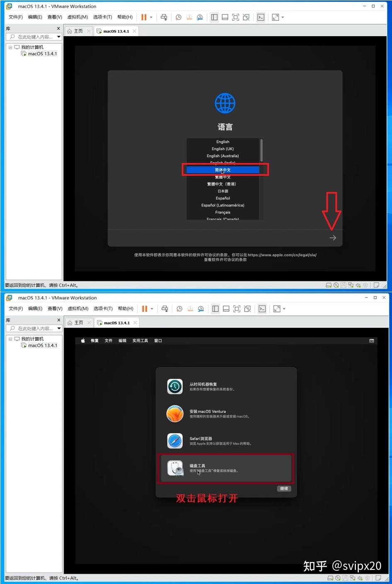Revert to snapshot in the language-screen window
This screenshot has height=584, width=392.
189,17
